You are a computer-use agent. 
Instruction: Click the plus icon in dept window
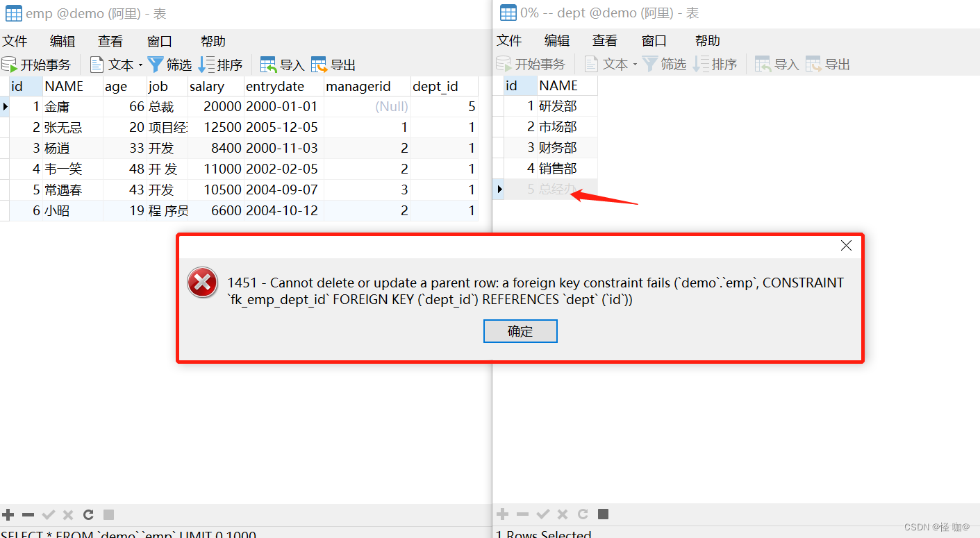[x=503, y=514]
